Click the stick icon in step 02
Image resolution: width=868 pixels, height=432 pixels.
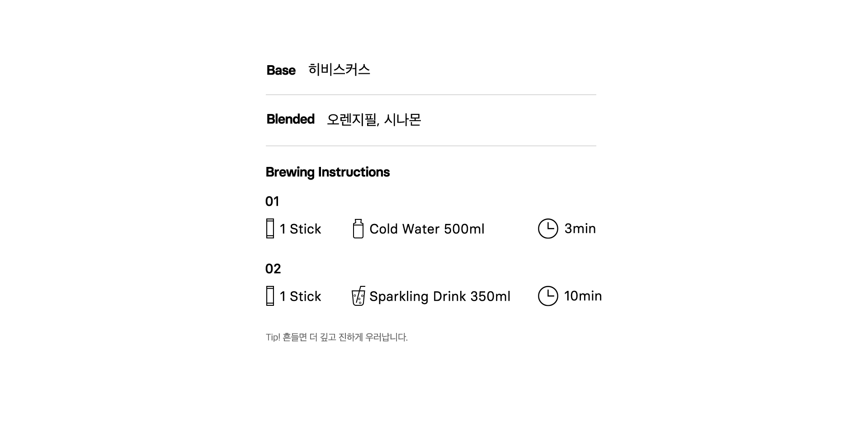click(x=270, y=296)
